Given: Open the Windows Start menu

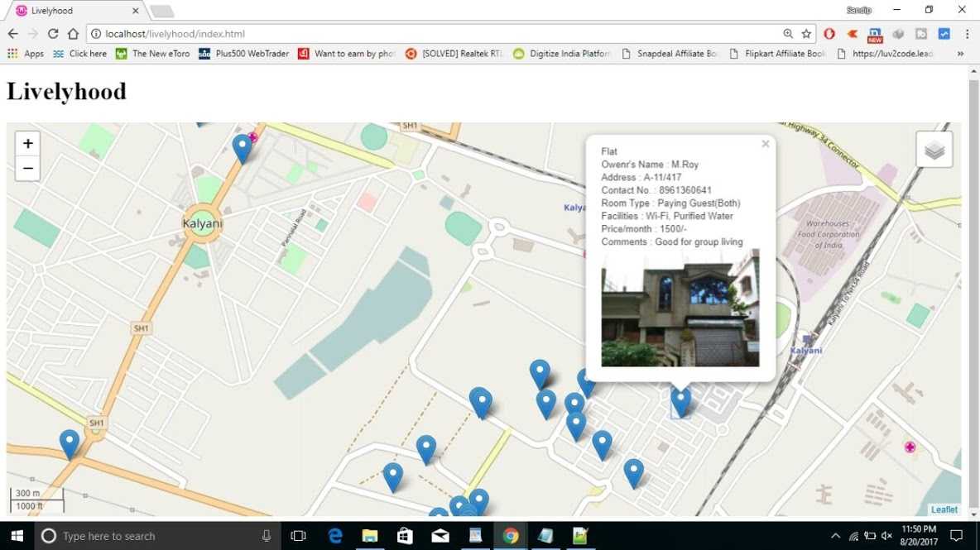Looking at the screenshot, I should tap(17, 536).
